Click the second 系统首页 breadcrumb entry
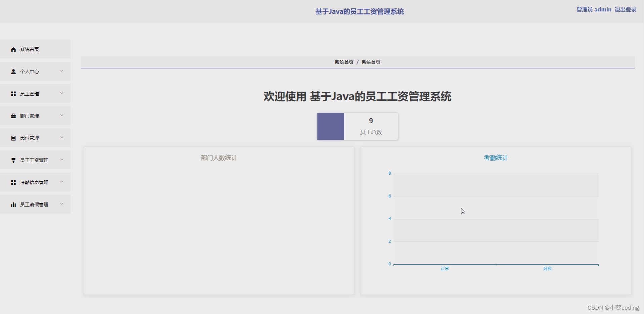 (371, 62)
